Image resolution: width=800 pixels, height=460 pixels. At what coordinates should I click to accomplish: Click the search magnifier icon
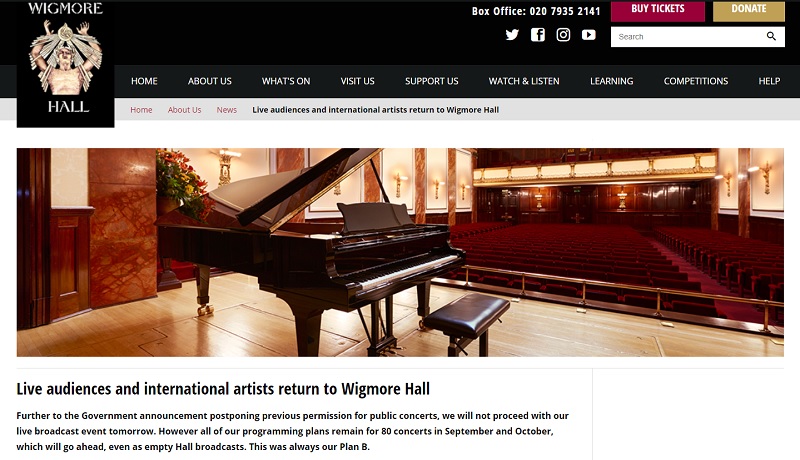pyautogui.click(x=771, y=36)
